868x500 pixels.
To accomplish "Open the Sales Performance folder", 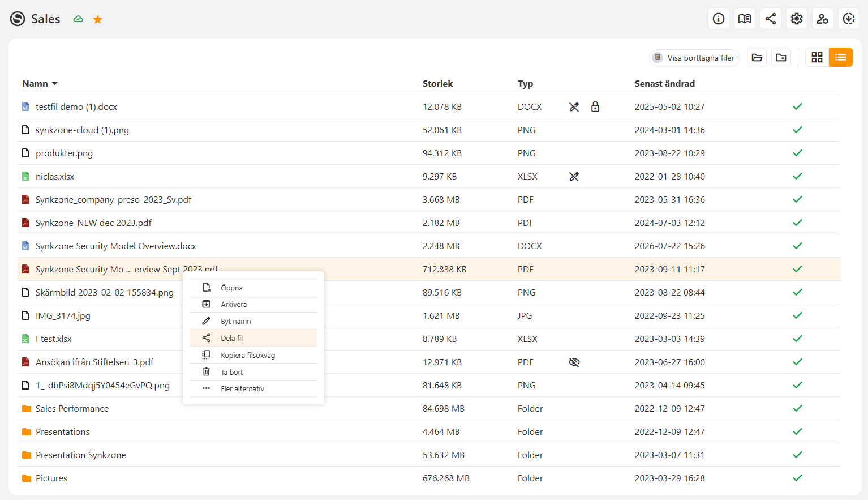I will point(72,409).
